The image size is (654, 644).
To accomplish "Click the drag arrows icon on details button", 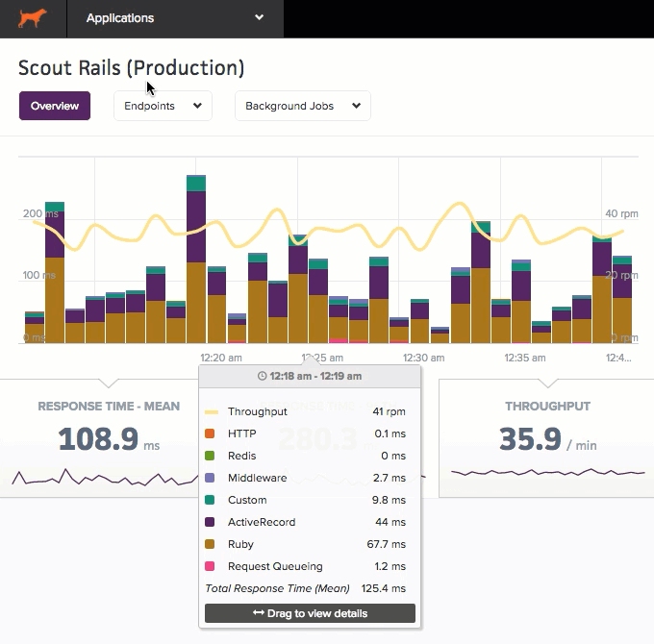I will 259,612.
